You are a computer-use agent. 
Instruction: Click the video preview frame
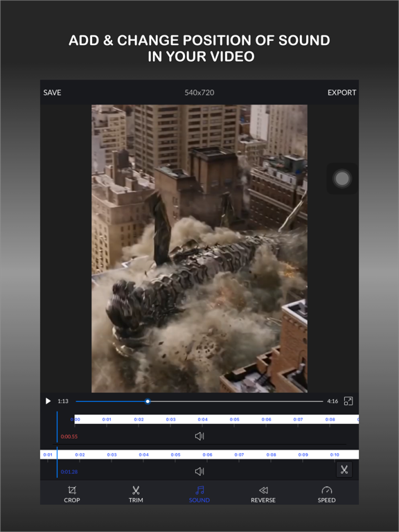pos(199,249)
